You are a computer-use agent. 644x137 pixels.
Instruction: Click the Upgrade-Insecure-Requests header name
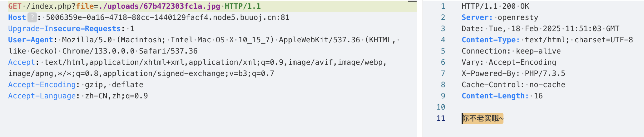(x=64, y=29)
